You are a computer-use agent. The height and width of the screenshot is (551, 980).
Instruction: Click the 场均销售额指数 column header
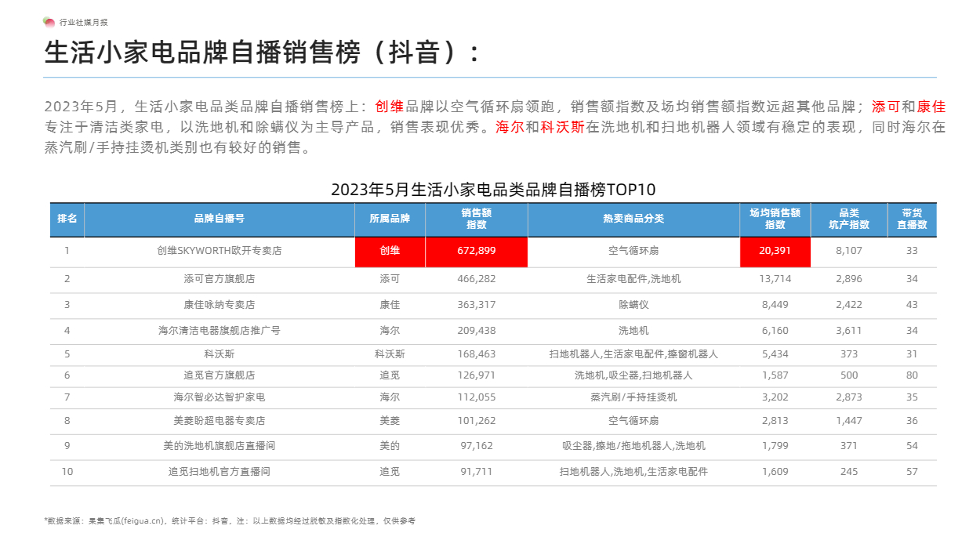point(775,219)
